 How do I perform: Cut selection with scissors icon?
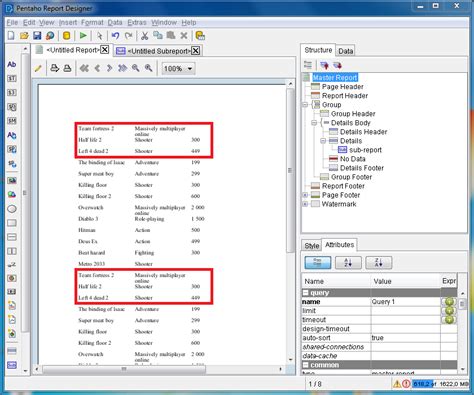pyautogui.click(x=145, y=35)
